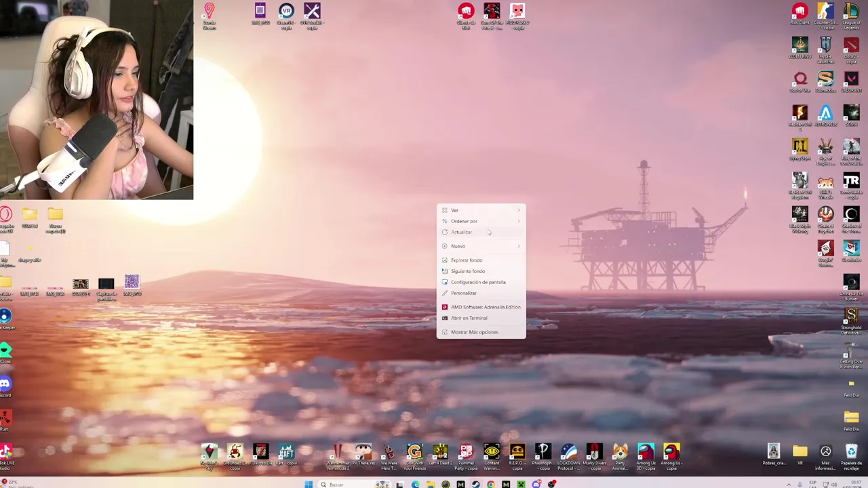The height and width of the screenshot is (488, 868).
Task: Select the Raft copia desktop icon
Action: [286, 455]
